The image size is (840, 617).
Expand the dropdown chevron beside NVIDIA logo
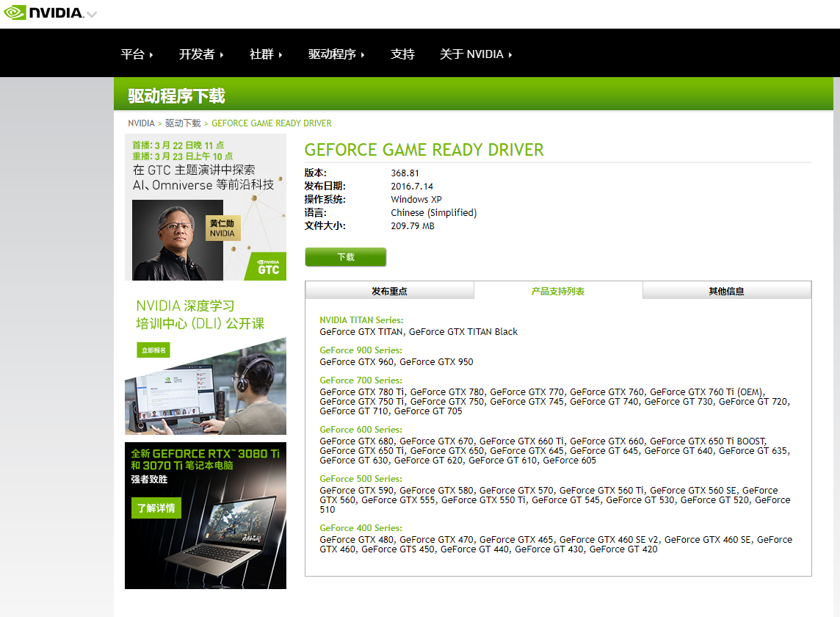tap(91, 15)
